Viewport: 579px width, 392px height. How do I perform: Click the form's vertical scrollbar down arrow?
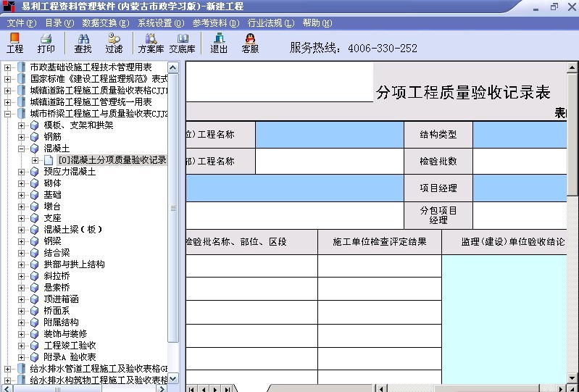572,378
